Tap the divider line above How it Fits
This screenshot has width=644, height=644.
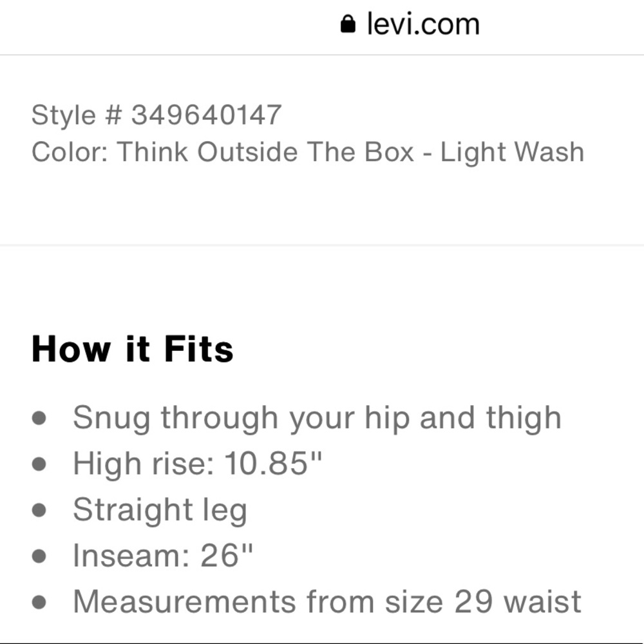pyautogui.click(x=322, y=245)
